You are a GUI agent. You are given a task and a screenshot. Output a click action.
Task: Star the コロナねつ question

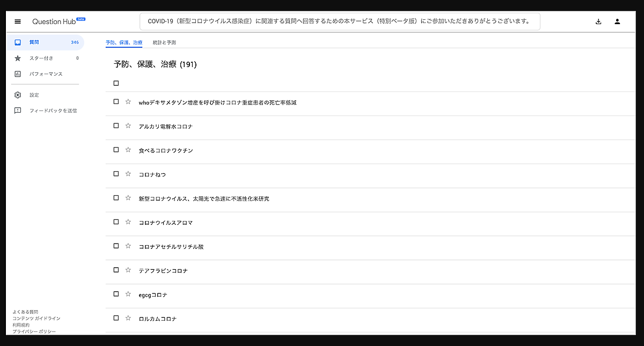pos(128,174)
